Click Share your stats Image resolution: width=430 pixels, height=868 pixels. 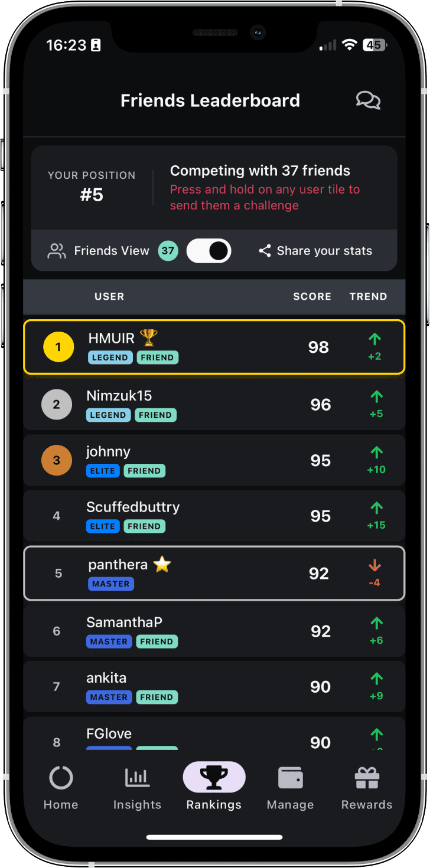point(324,251)
